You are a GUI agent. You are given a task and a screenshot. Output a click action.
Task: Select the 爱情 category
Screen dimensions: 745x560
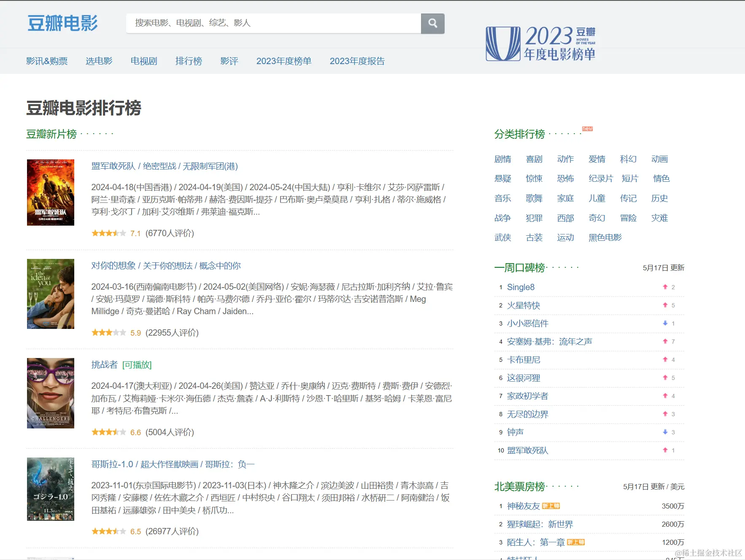click(x=597, y=159)
